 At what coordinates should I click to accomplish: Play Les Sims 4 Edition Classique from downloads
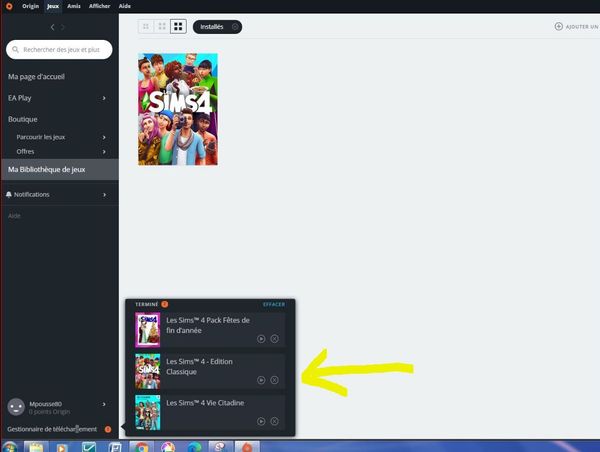pos(261,380)
